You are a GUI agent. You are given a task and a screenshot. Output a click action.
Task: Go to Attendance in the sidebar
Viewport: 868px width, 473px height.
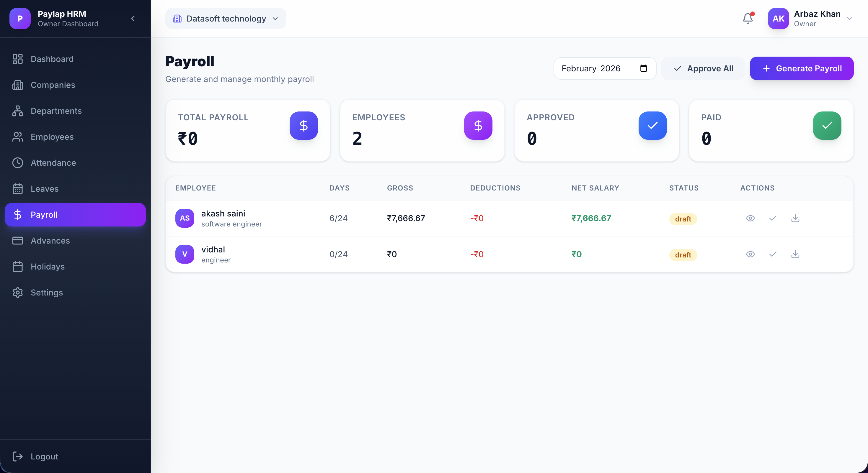click(53, 162)
